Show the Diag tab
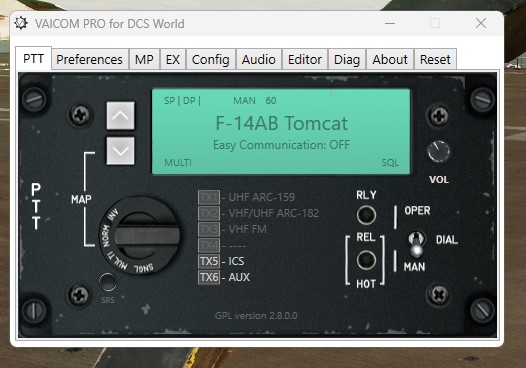 347,59
